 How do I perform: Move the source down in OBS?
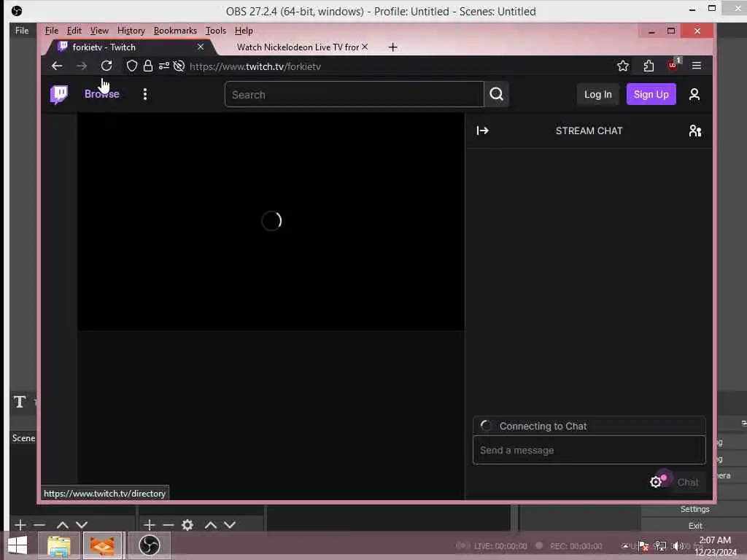click(x=230, y=525)
